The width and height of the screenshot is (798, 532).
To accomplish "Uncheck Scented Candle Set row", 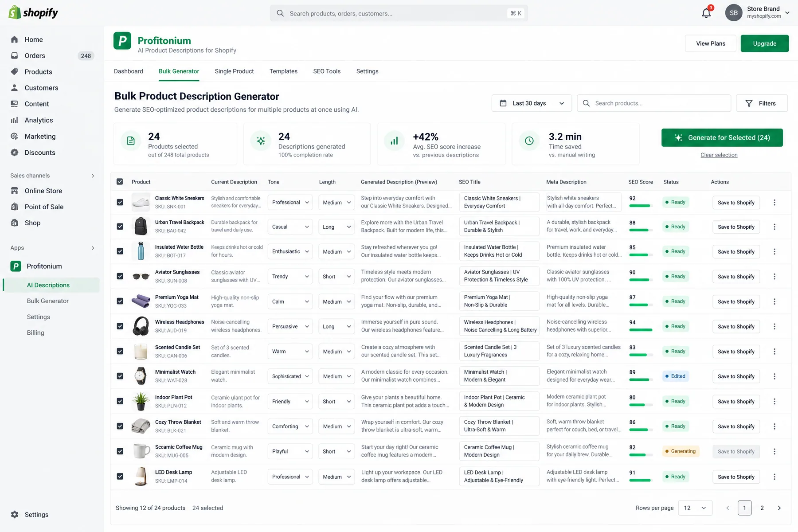I will [x=120, y=351].
